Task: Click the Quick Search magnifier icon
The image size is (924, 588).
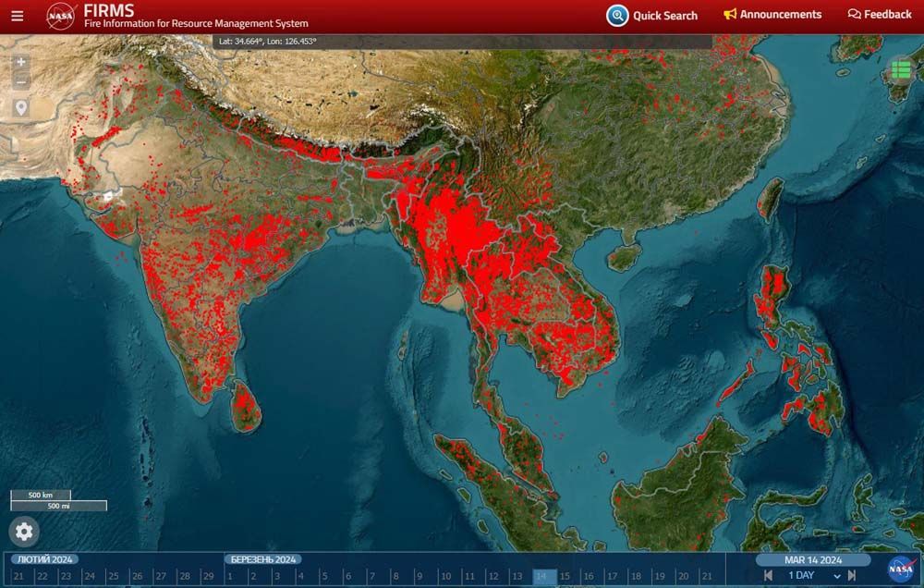Action: (617, 16)
